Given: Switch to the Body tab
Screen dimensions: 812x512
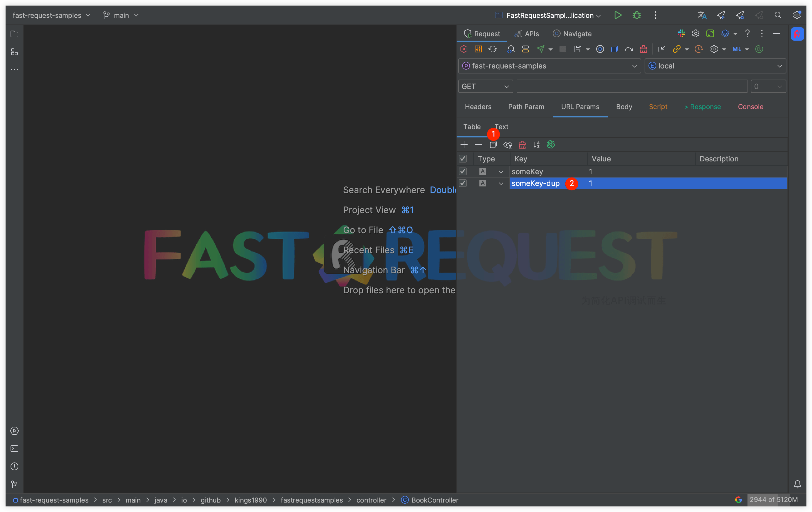Looking at the screenshot, I should pos(624,107).
